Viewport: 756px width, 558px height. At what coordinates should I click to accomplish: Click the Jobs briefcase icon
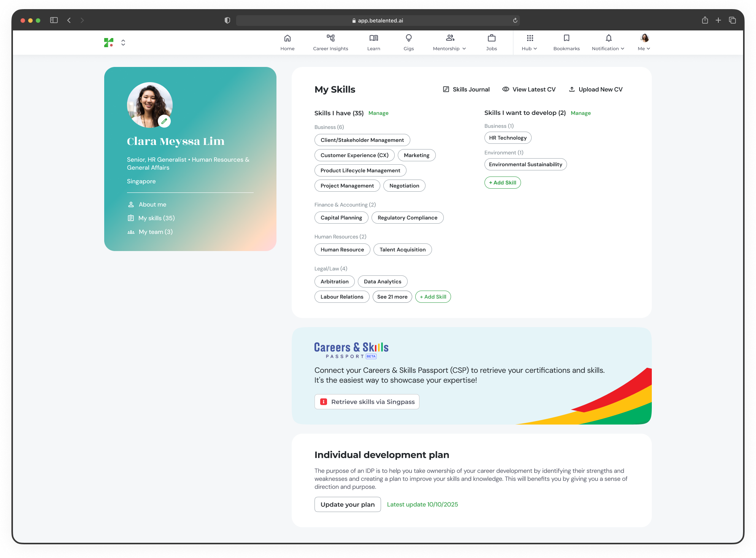pos(491,38)
